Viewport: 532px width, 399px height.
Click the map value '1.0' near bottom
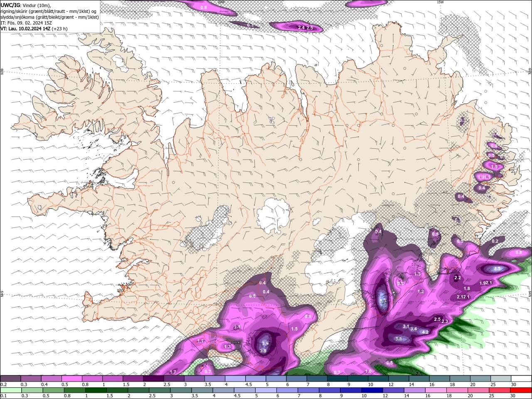pyautogui.click(x=368, y=371)
